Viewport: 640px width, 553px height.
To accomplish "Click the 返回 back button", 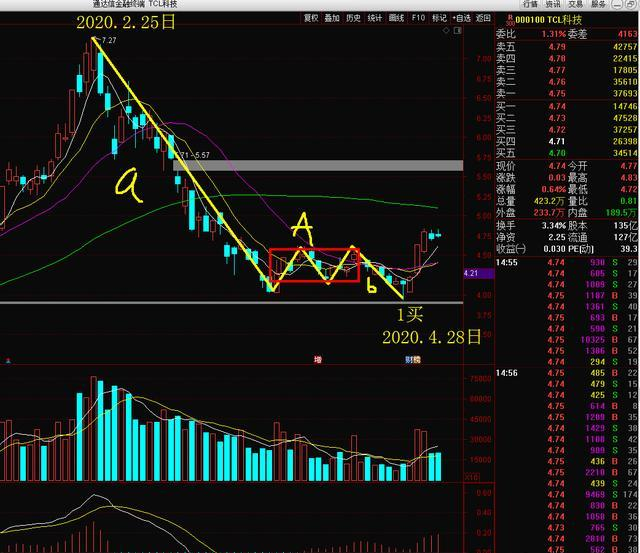I will 483,18.
